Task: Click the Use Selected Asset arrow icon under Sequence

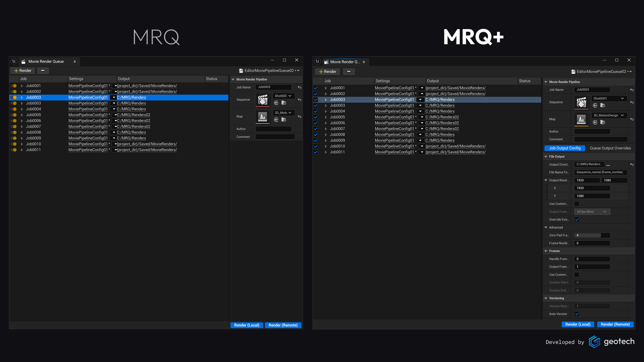Action: pyautogui.click(x=595, y=105)
